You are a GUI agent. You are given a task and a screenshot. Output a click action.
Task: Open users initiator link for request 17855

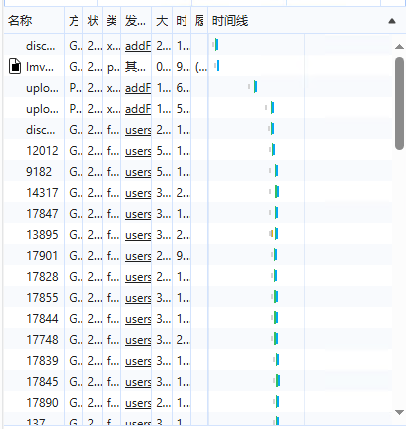138,298
